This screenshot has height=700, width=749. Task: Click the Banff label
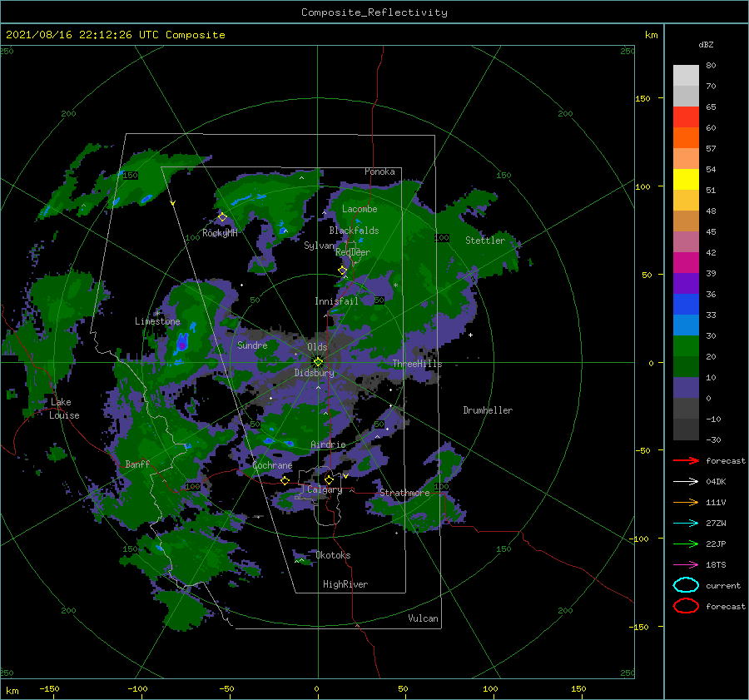click(x=137, y=464)
